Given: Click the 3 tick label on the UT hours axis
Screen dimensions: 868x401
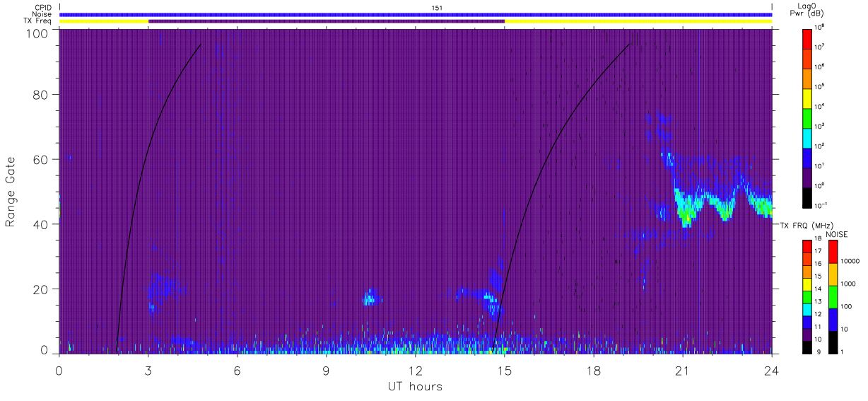Looking at the screenshot, I should (148, 371).
